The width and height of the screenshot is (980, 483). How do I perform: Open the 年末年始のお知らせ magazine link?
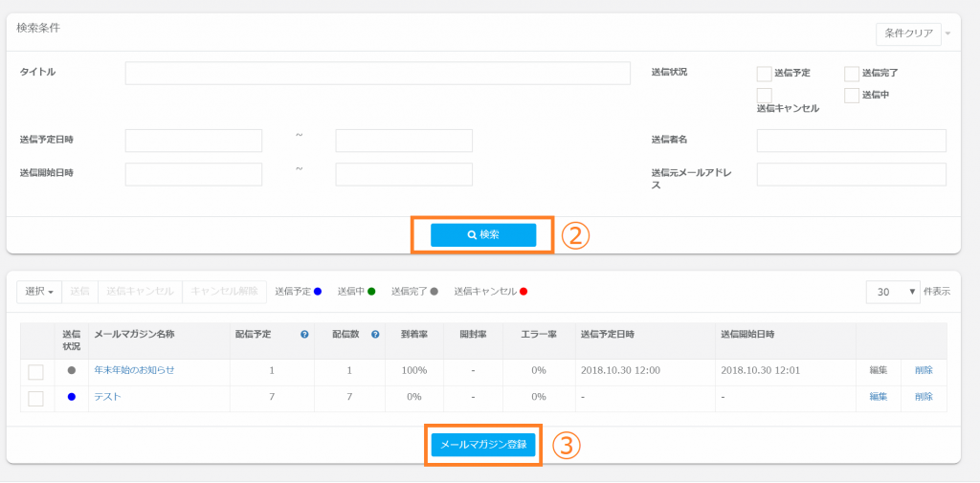click(x=134, y=370)
